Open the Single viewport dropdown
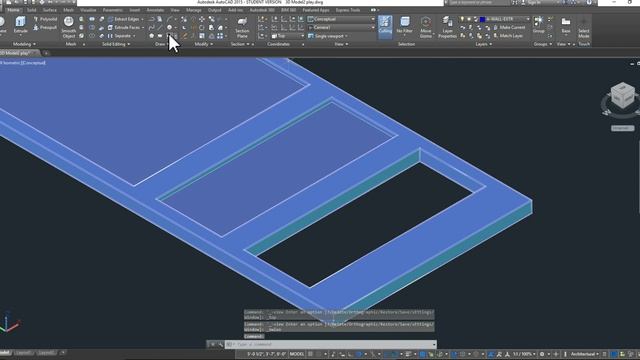 329,36
